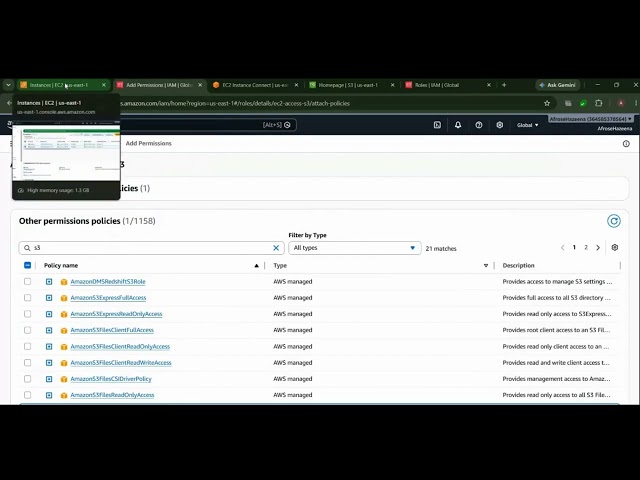Expand AmazonS3FilesClientReadOnlyAccess policy details
Viewport: 640px width, 480px height.
click(49, 347)
